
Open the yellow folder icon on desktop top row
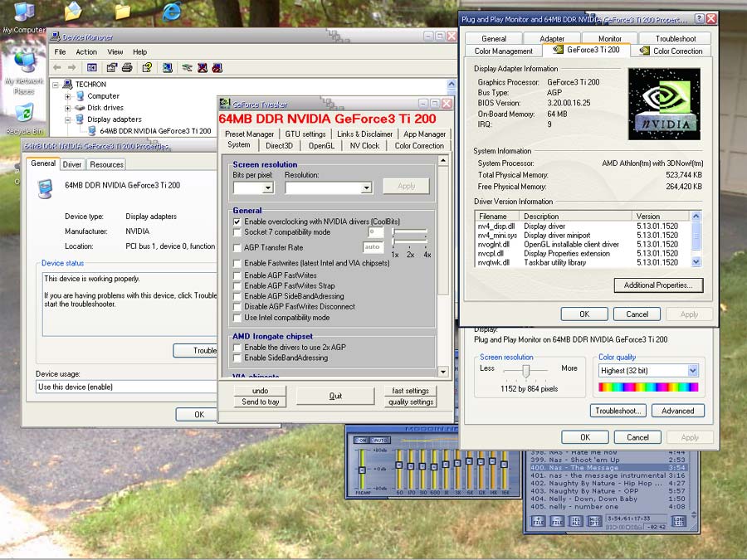point(123,12)
